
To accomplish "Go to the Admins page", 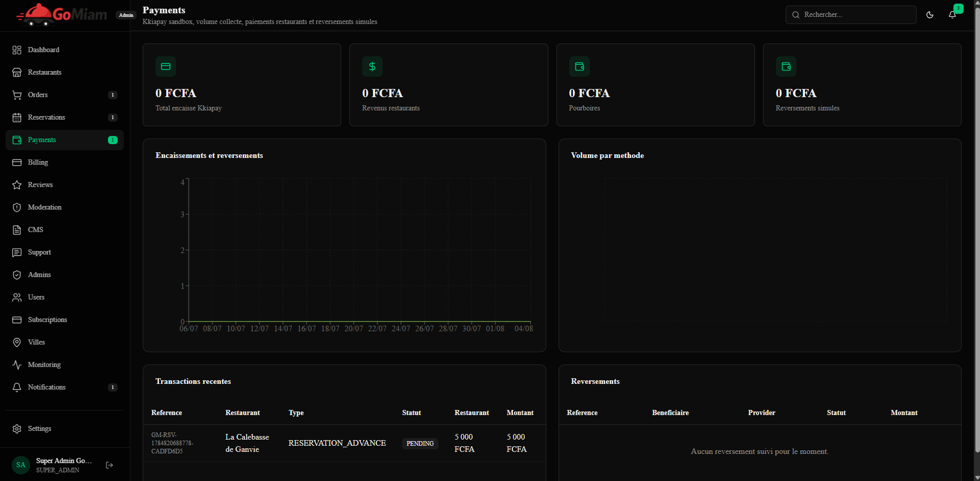I will pyautogui.click(x=64, y=275).
